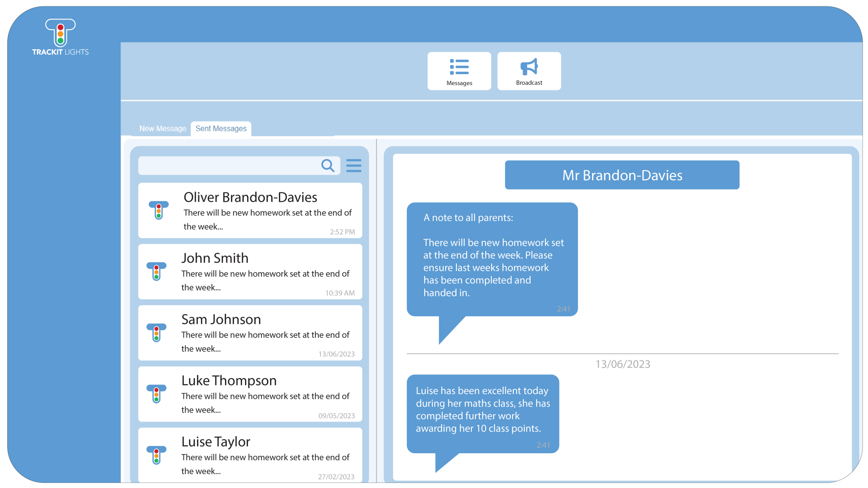Click Luke Thompson traffic light avatar
The image size is (868, 488).
(156, 393)
